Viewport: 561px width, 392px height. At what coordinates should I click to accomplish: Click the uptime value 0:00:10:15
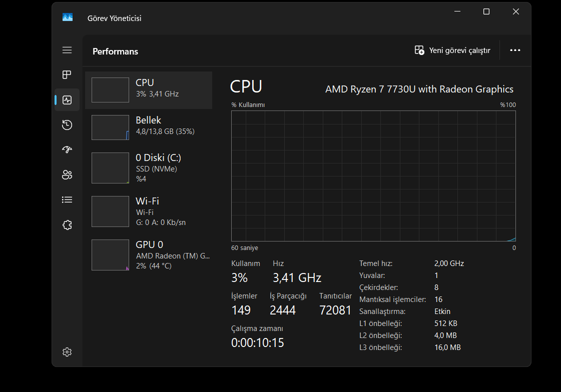coord(258,342)
